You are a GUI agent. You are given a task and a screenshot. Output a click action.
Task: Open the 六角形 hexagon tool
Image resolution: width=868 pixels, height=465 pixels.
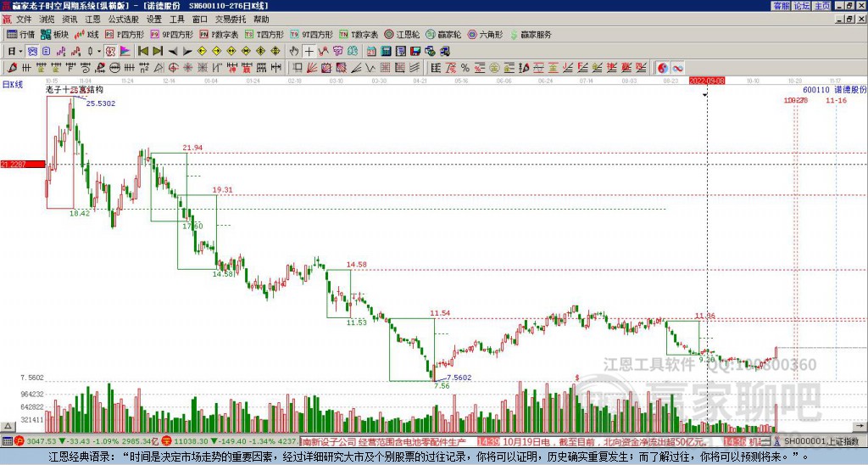click(x=485, y=34)
